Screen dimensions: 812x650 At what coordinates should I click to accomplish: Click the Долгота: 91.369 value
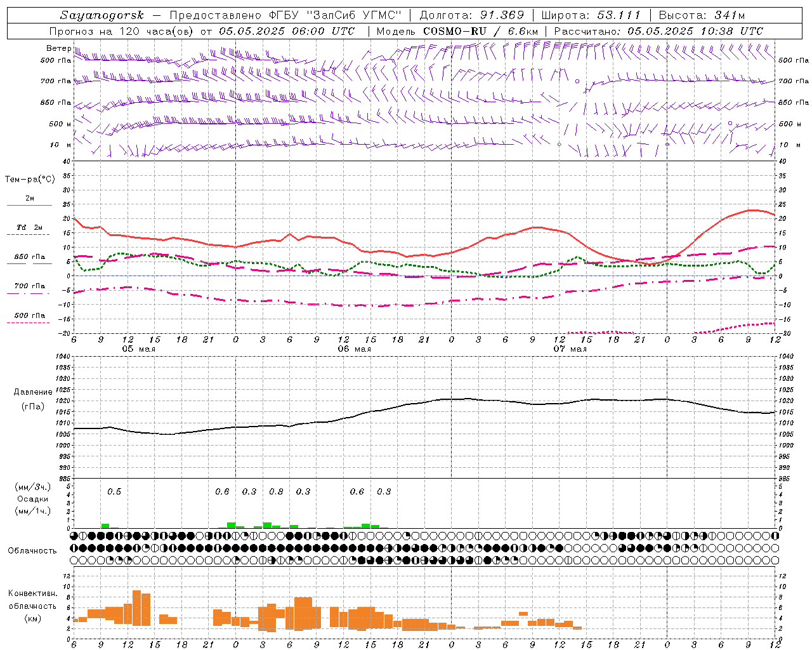tap(472, 15)
